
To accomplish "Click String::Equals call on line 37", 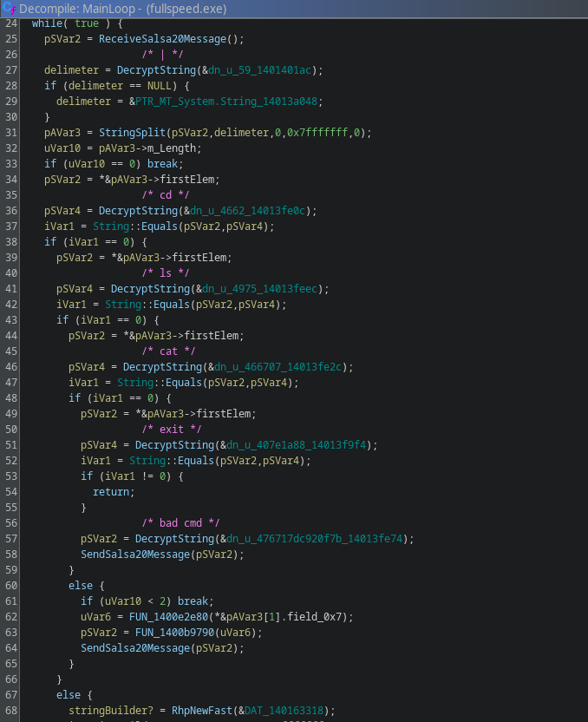I will coord(135,226).
